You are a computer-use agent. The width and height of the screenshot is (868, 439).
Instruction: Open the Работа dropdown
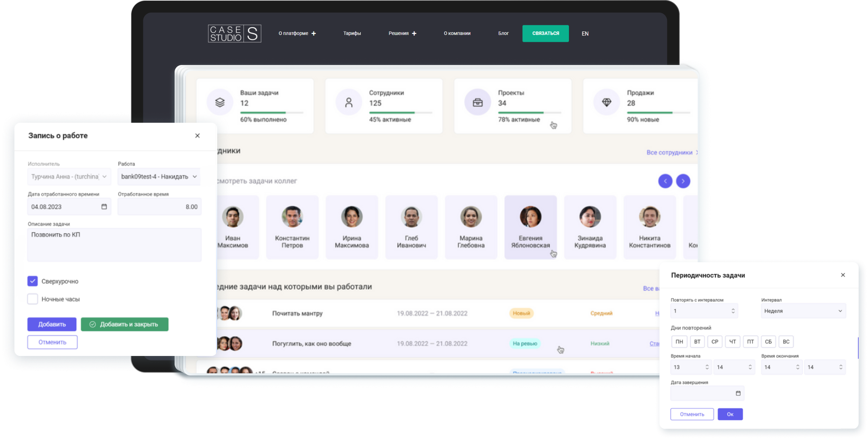coord(159,177)
